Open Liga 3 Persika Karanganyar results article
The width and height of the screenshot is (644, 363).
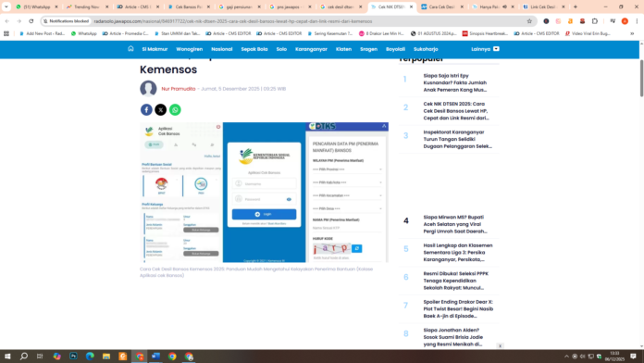tap(458, 253)
